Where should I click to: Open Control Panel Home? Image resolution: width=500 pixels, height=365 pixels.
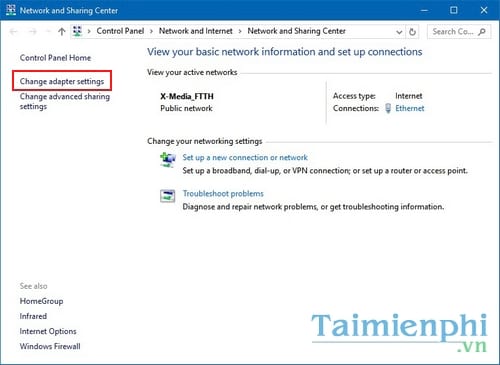point(55,58)
